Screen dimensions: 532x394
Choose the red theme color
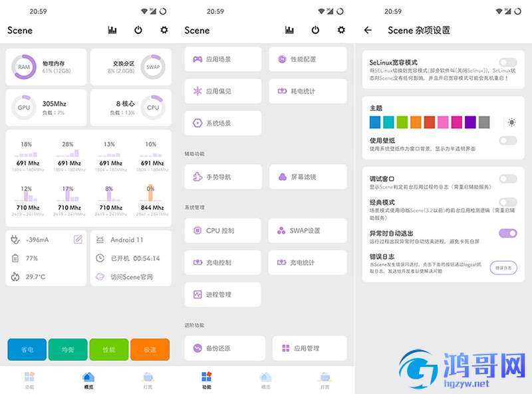pyautogui.click(x=429, y=122)
